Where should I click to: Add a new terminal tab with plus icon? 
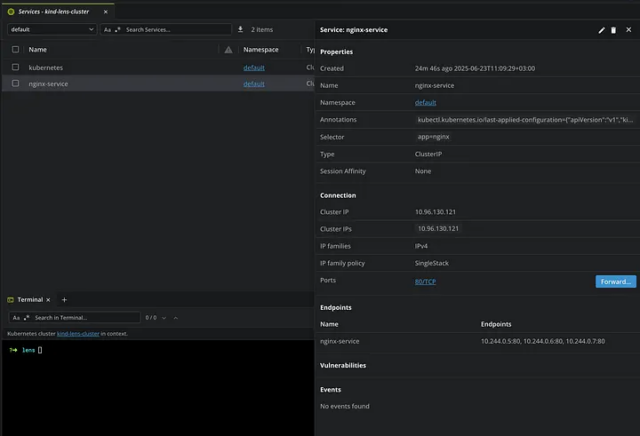(x=64, y=299)
